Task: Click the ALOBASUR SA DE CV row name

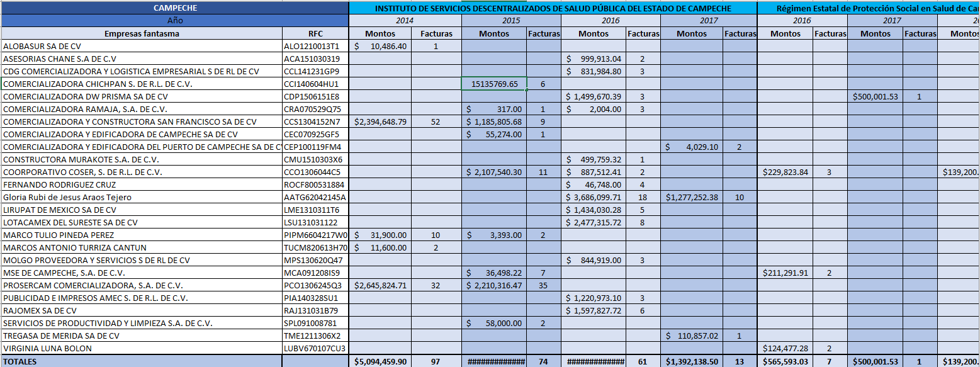Action: (x=142, y=46)
